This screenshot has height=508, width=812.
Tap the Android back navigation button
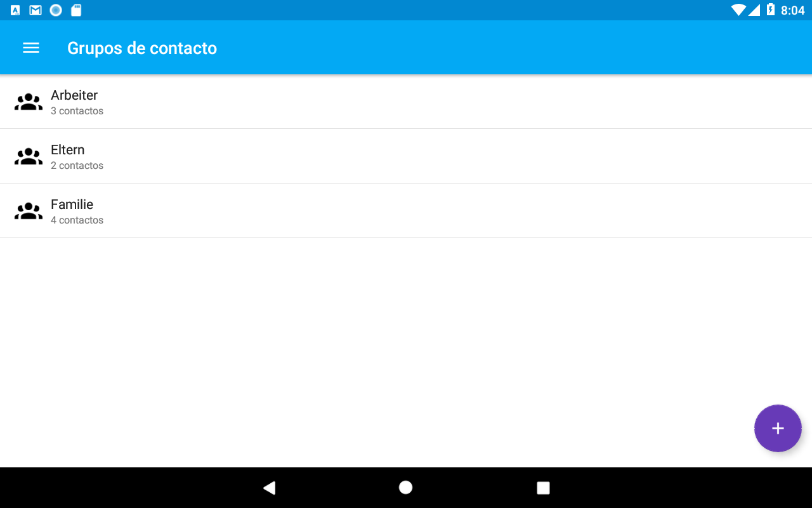coord(269,488)
